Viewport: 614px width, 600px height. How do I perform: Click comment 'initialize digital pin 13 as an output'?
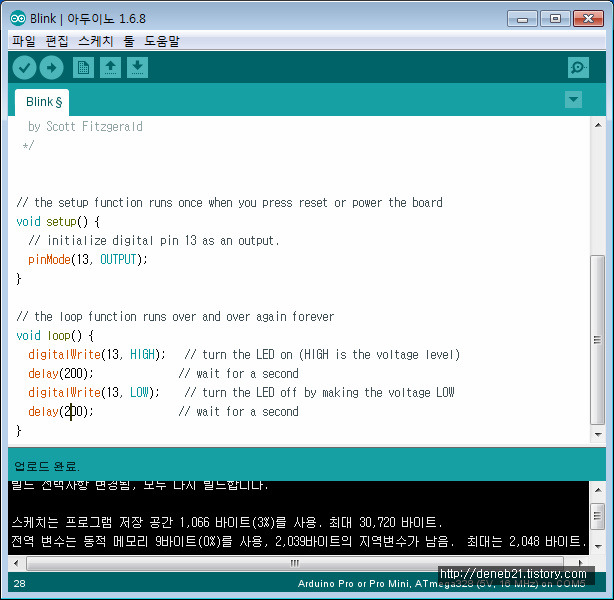154,240
